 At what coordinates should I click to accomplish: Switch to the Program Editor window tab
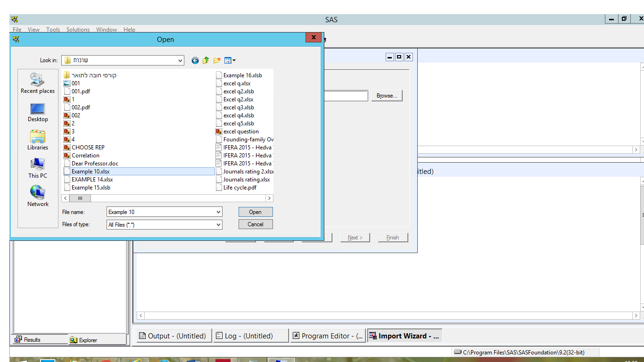pyautogui.click(x=328, y=336)
